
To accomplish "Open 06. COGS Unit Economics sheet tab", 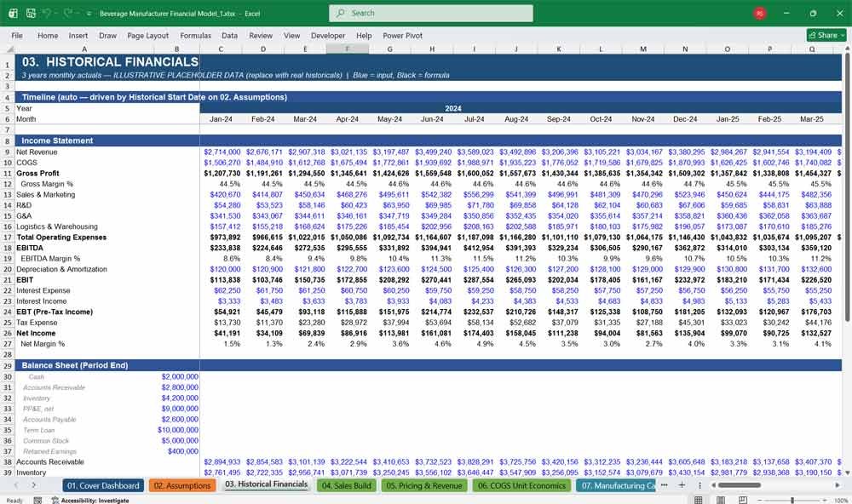I will [x=521, y=485].
